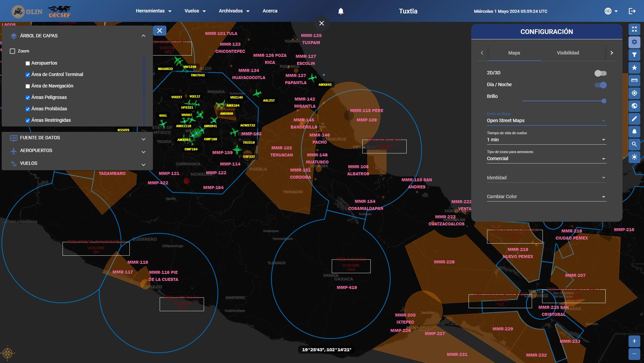Uncheck the Áreas Peligrosas layer
Screen dimensions: 644x363
pos(28,98)
